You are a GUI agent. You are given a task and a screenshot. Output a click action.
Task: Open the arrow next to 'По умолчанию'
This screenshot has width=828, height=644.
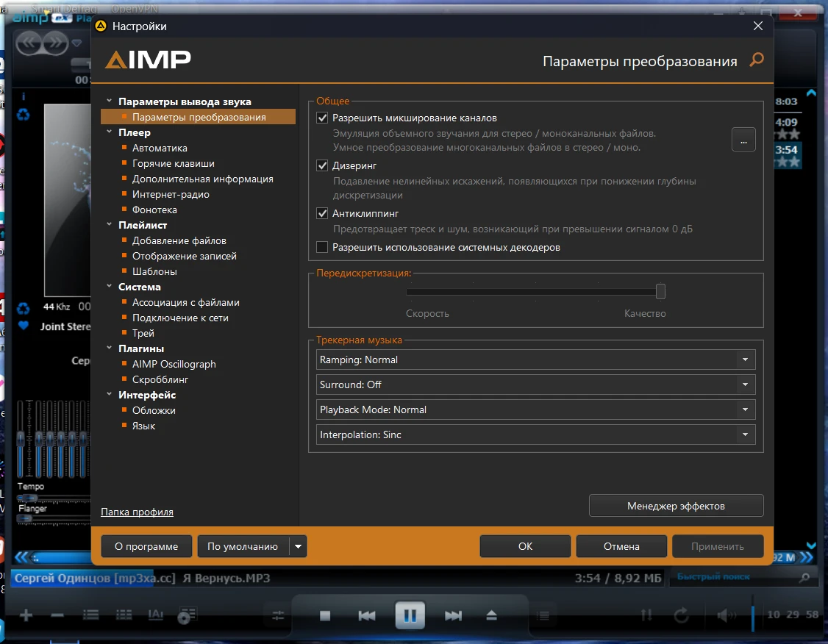(298, 546)
